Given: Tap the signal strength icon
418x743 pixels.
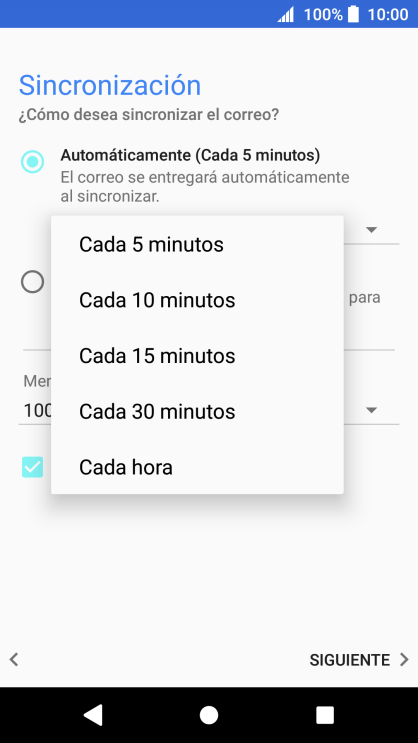Looking at the screenshot, I should 286,14.
